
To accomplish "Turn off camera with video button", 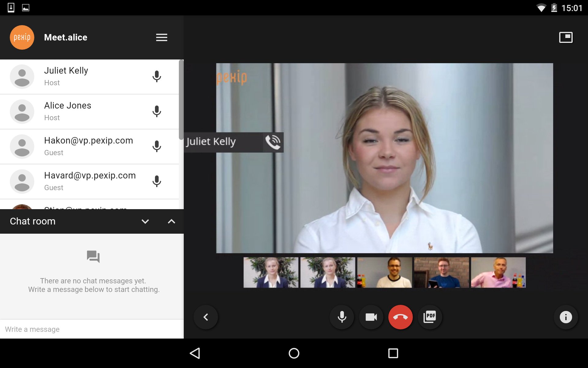I will pos(371,317).
